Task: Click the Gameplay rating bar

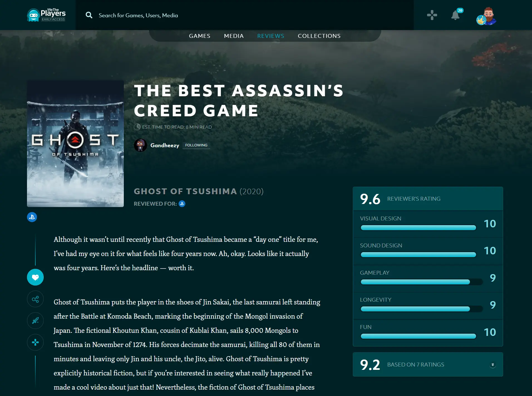Action: pyautogui.click(x=422, y=282)
